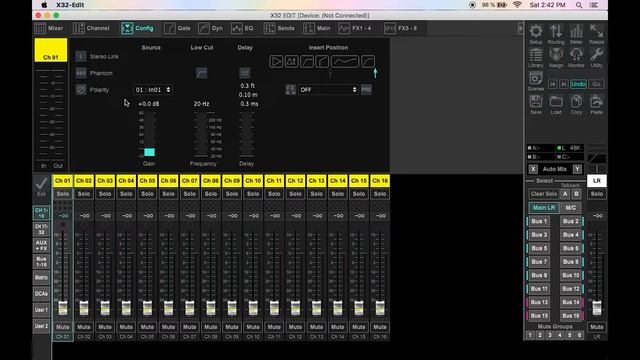Toggle the insert PRE button
Image resolution: width=640 pixels, height=360 pixels.
(366, 90)
